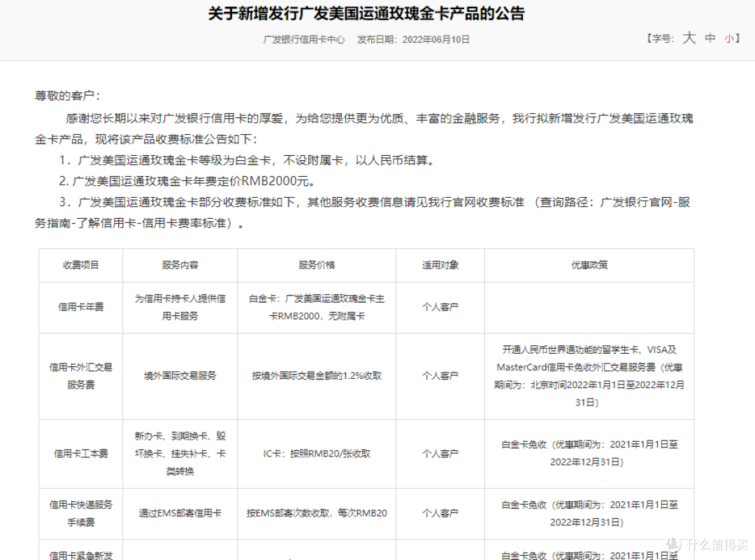Set font size to small (小)
Viewport: 755px width, 560px height.
[729, 38]
